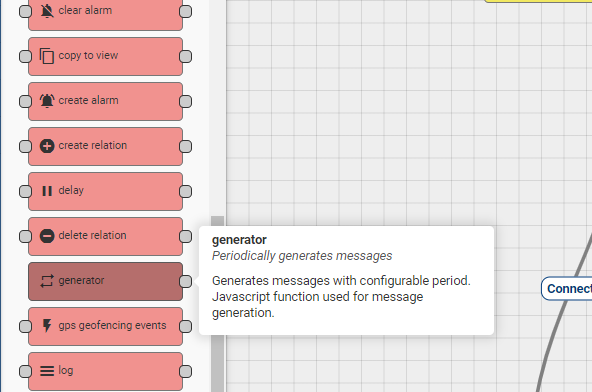Click the output port of clear alarm node
Image resolution: width=592 pixels, height=392 pixels.
point(185,11)
